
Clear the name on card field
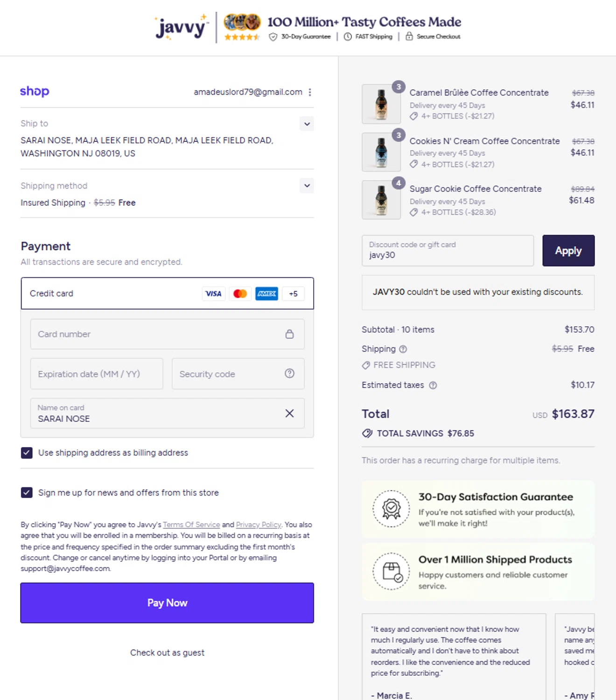pos(289,413)
